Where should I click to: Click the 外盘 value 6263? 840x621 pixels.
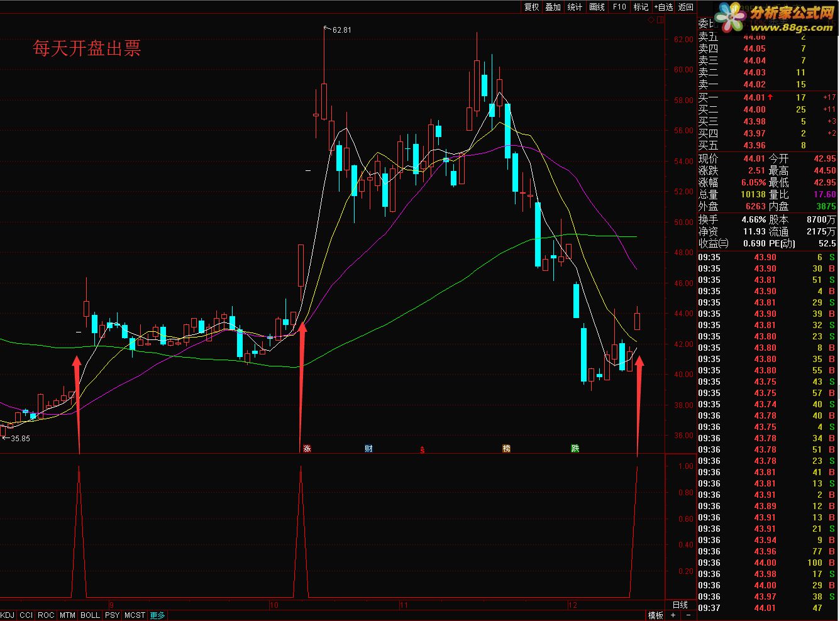coord(755,206)
